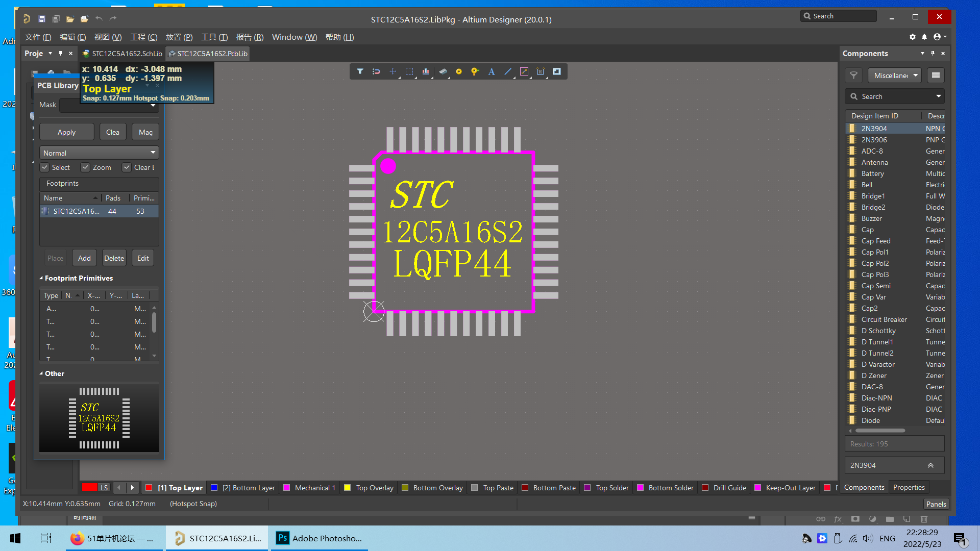
Task: Collapse the component details chevron
Action: (x=930, y=465)
